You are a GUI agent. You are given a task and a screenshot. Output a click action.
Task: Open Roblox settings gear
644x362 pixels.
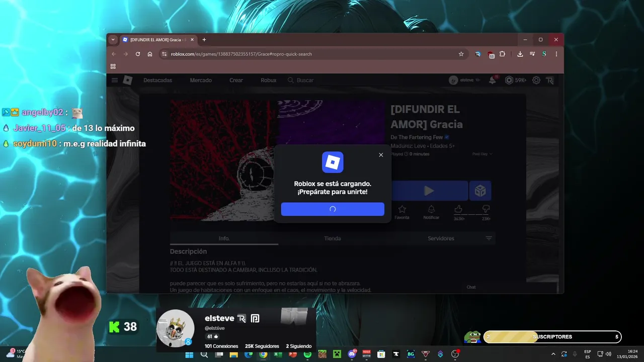[536, 80]
